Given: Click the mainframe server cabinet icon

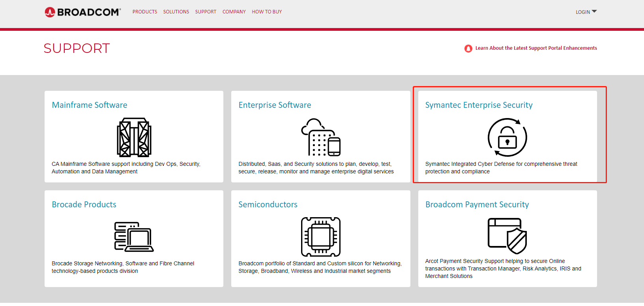Looking at the screenshot, I should 134,137.
